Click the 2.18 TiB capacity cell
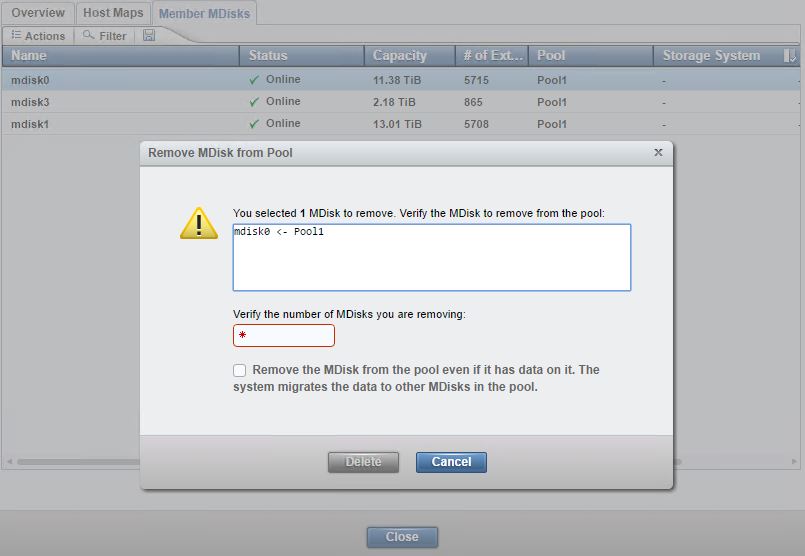The width and height of the screenshot is (805, 556). pos(394,102)
